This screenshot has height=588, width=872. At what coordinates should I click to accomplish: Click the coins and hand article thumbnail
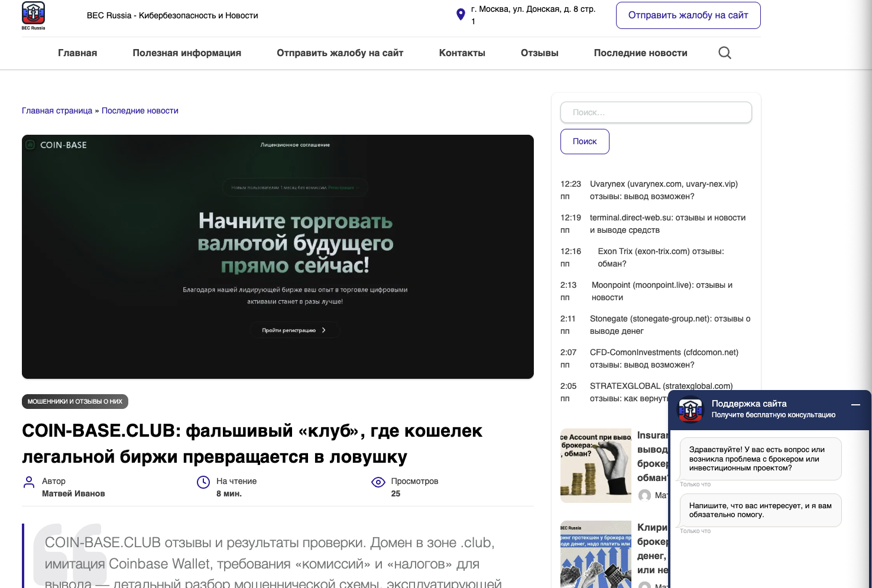pos(596,466)
